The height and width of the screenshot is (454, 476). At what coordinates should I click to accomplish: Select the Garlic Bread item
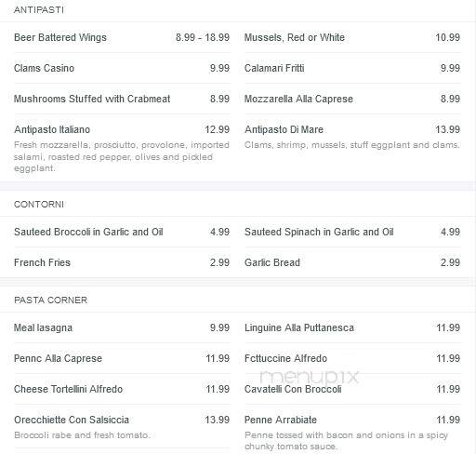[272, 262]
